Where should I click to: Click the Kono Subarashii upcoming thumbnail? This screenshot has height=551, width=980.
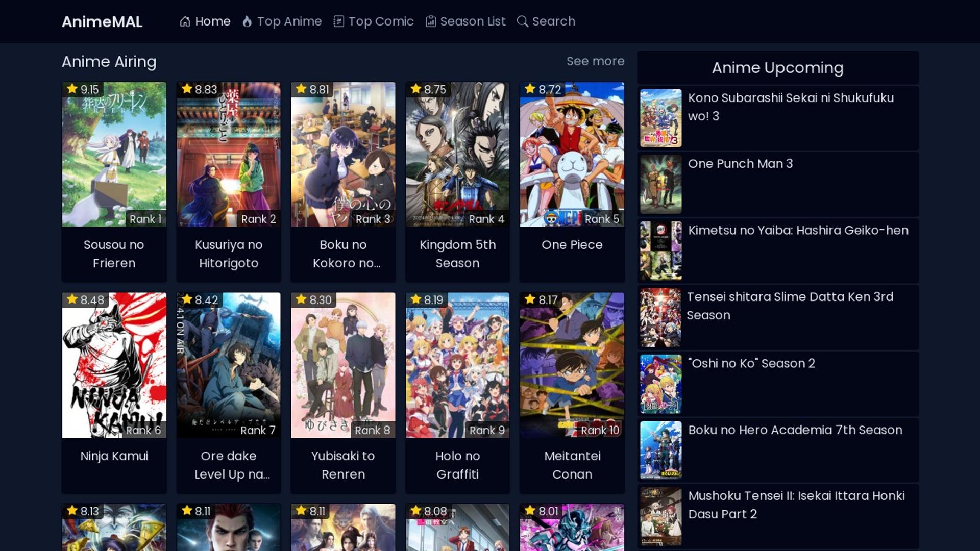(660, 118)
